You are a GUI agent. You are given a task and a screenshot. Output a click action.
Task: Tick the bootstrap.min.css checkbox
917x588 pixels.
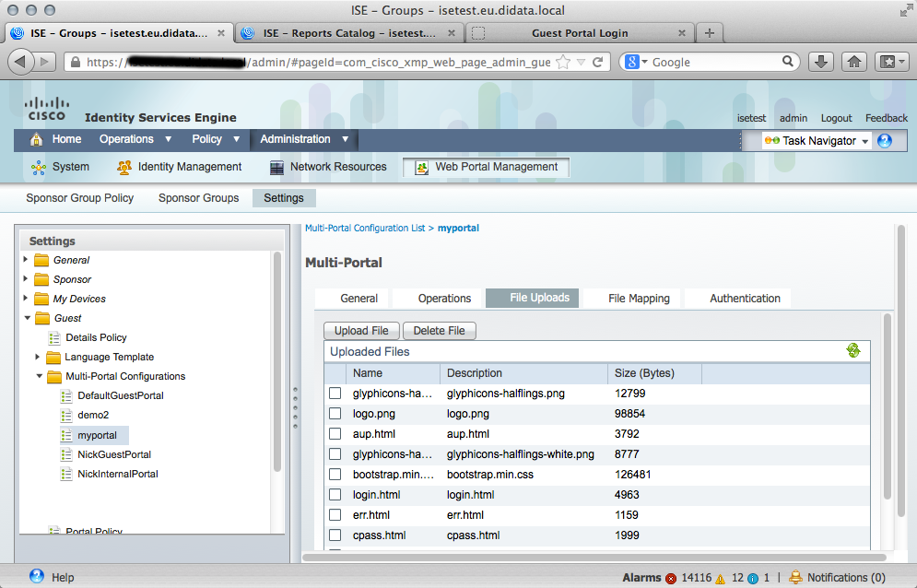point(335,475)
